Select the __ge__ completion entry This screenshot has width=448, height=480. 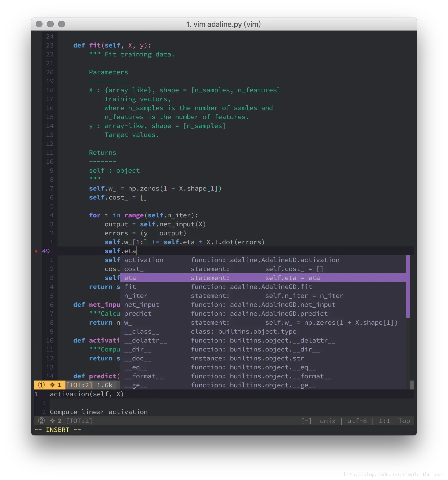[263, 385]
